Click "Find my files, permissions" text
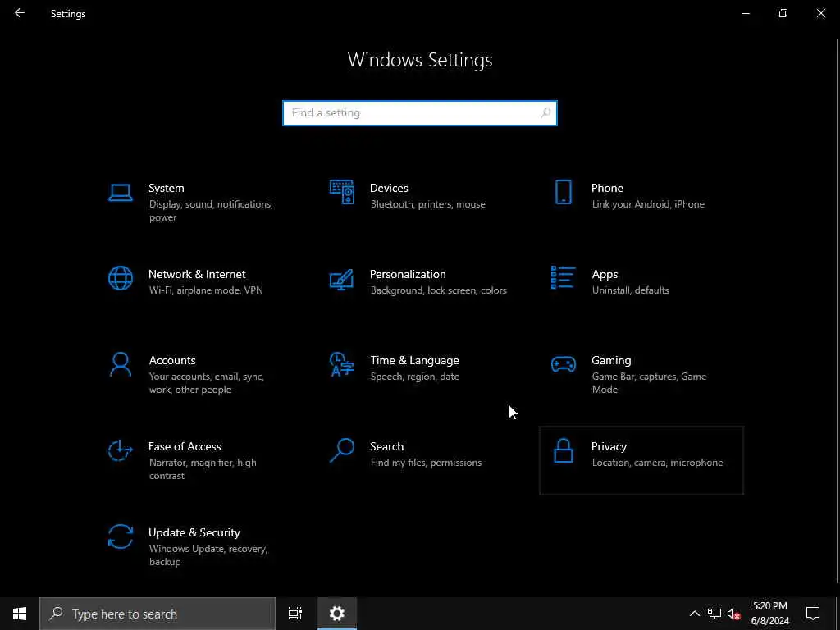Viewport: 840px width, 630px height. tap(426, 463)
